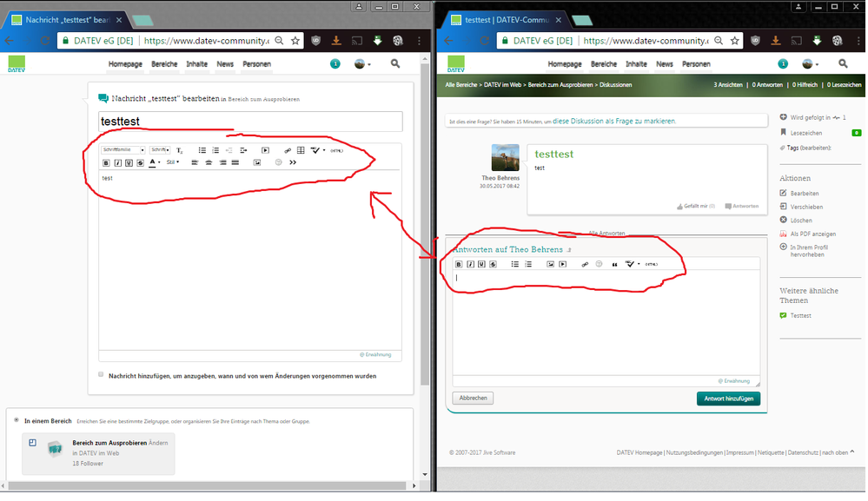Run spell check in left editor
Viewport: 868px width, 501px height.
315,150
